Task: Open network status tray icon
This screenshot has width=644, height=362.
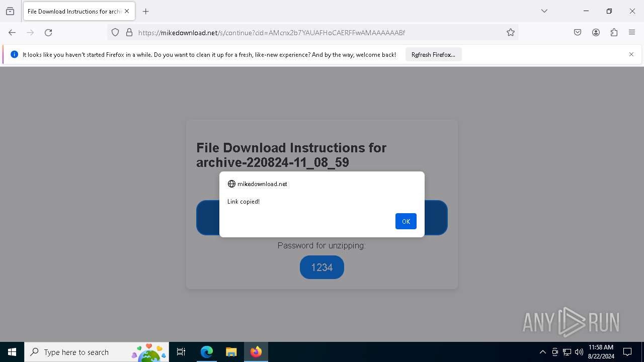Action: [x=567, y=352]
